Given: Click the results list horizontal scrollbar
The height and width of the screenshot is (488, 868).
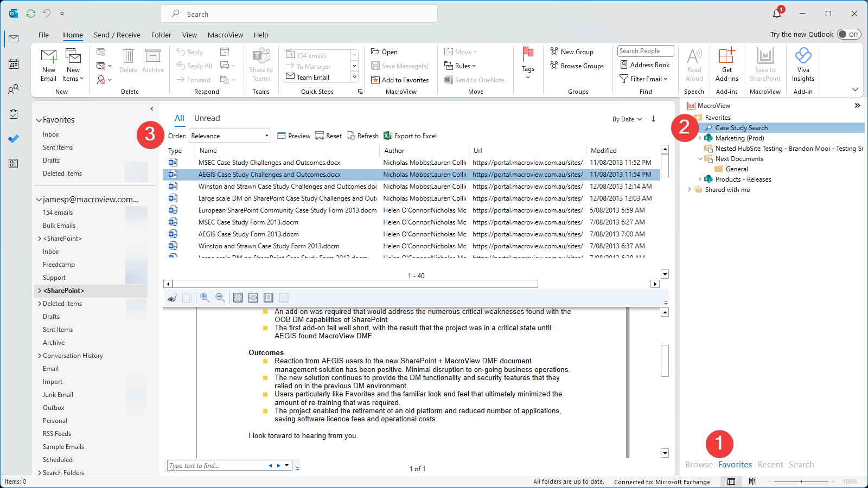Looking at the screenshot, I should pyautogui.click(x=355, y=284).
